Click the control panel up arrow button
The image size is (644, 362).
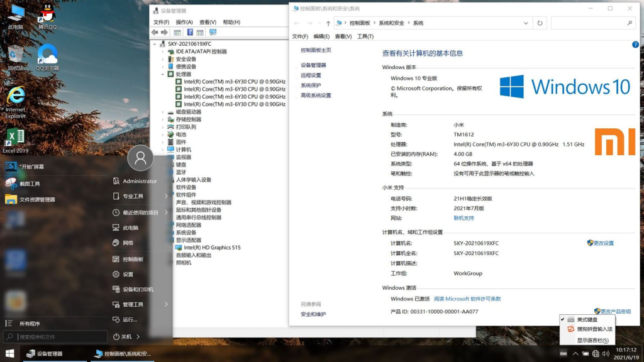328,23
